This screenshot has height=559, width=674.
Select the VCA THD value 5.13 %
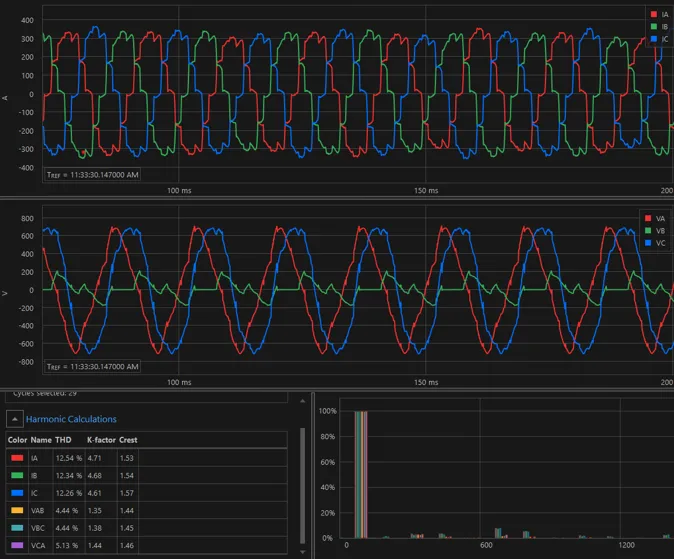[67, 545]
